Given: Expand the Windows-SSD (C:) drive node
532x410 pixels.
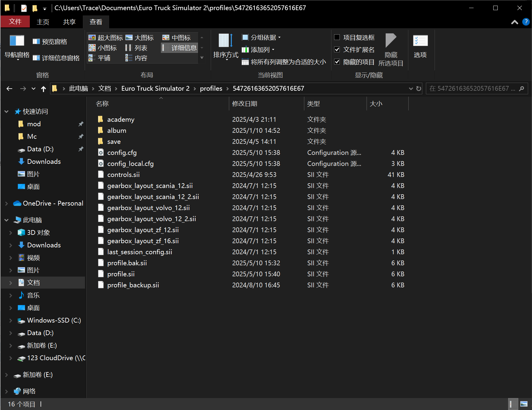Looking at the screenshot, I should [11, 320].
